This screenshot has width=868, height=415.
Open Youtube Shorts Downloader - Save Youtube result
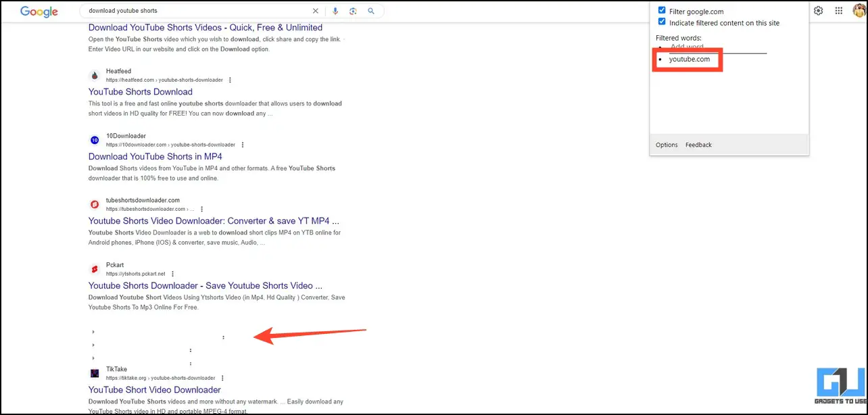(206, 286)
